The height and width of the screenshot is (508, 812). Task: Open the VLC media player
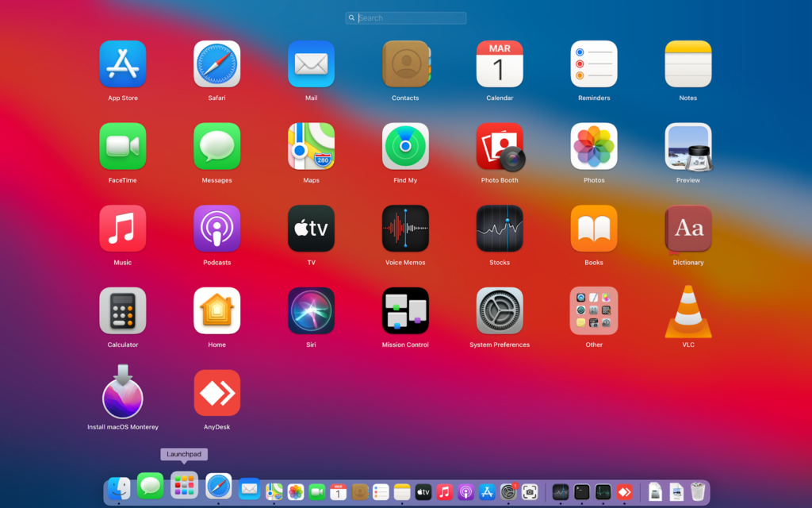coord(688,311)
